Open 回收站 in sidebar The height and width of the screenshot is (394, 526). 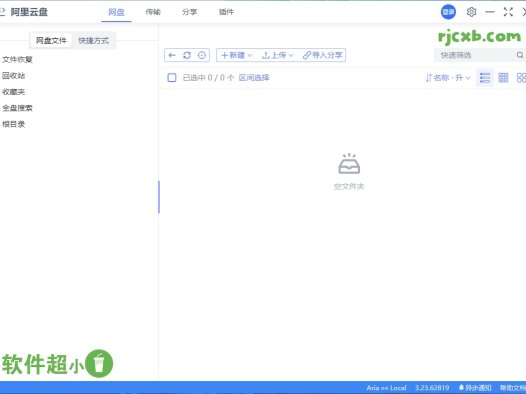click(14, 76)
